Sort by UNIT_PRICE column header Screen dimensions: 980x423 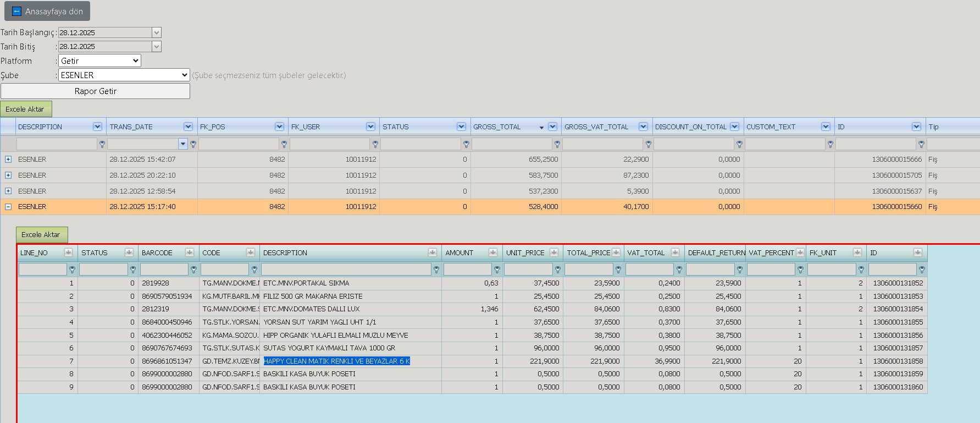click(525, 252)
